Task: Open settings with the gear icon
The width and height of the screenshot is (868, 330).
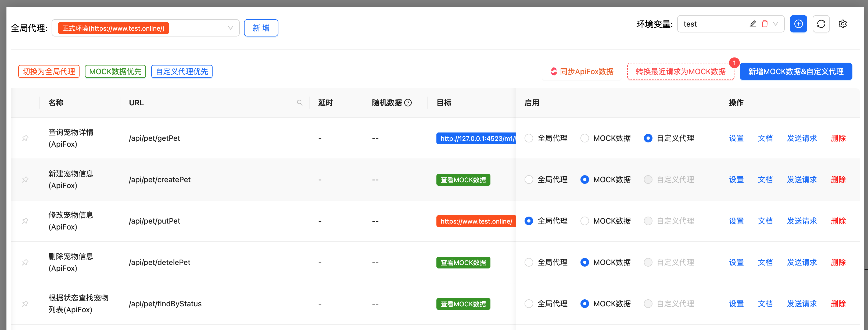Action: (842, 24)
